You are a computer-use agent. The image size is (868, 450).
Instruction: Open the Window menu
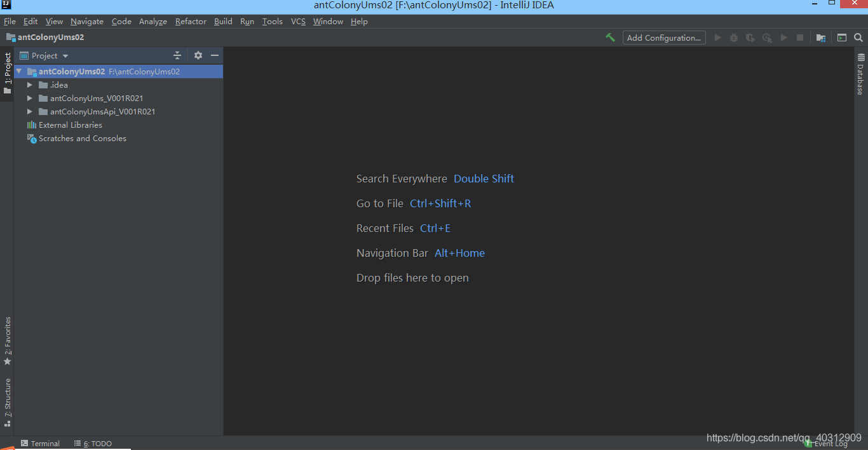[x=328, y=22]
